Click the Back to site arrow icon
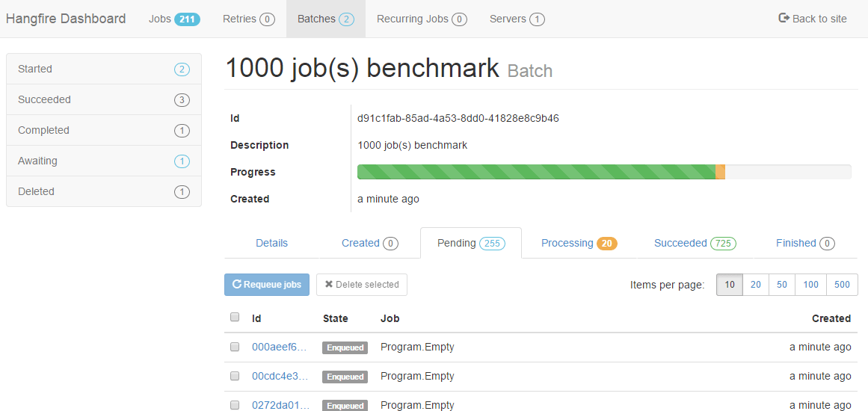868x411 pixels. tap(784, 18)
